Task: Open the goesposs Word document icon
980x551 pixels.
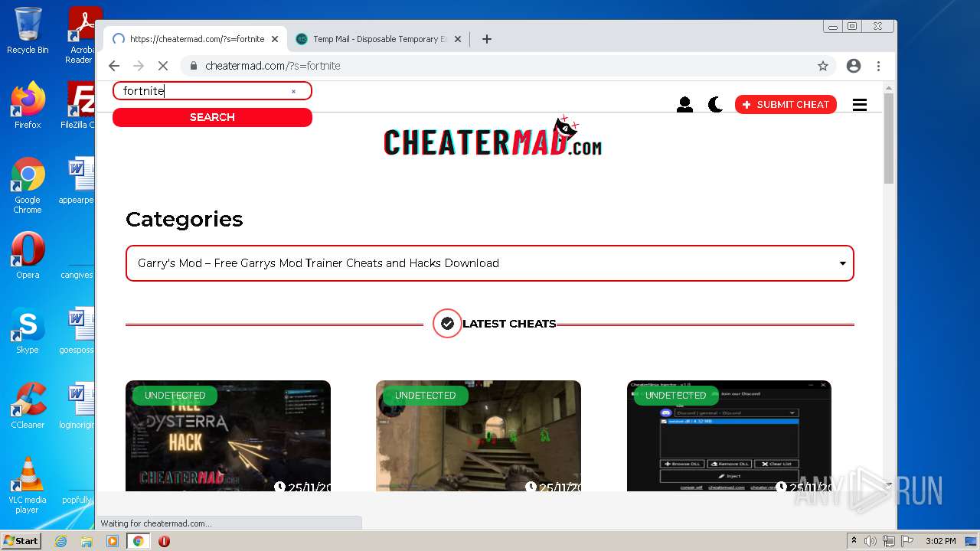Action: click(x=79, y=331)
